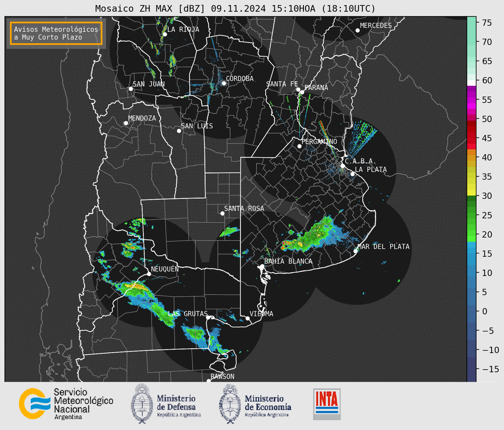
Task: Click the white 60 dBZ colorbar band
Action: click(471, 83)
